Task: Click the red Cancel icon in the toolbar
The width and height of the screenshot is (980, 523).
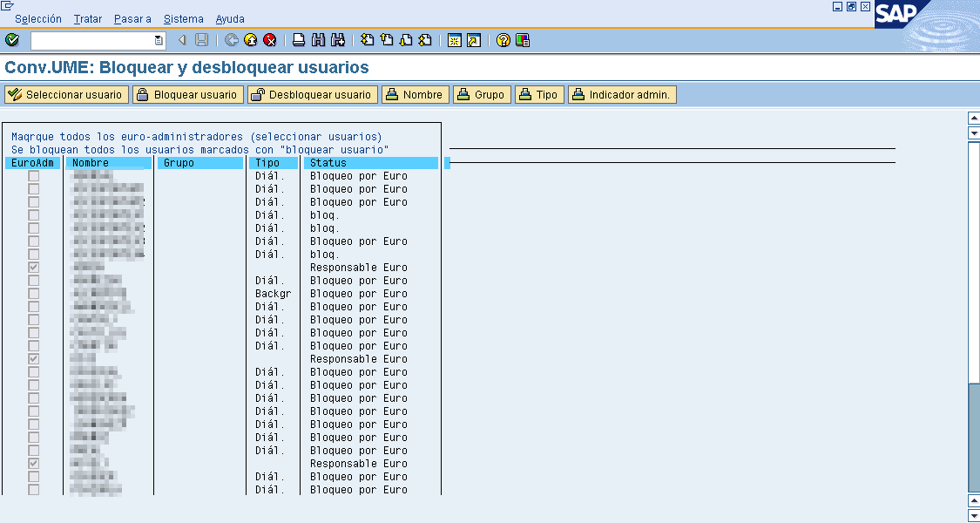Action: coord(270,40)
